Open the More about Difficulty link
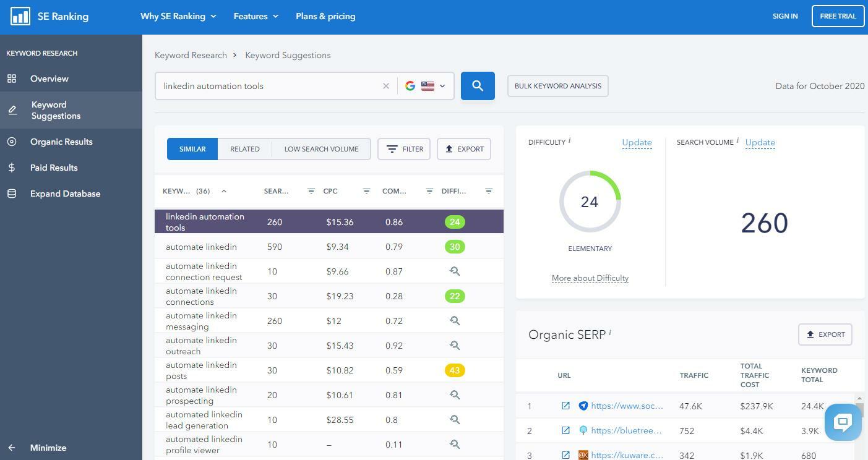The image size is (868, 460). click(590, 278)
